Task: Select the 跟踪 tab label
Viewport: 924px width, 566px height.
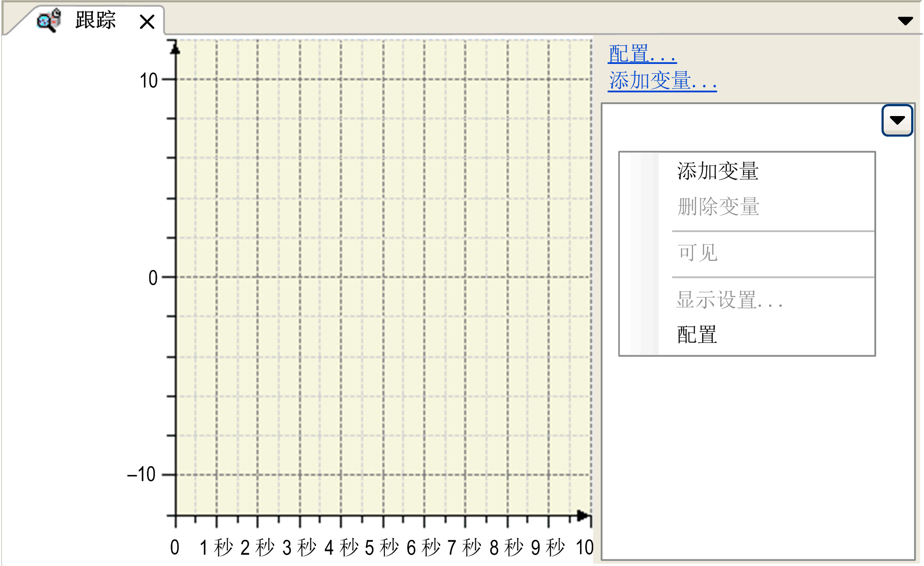Action: point(95,20)
